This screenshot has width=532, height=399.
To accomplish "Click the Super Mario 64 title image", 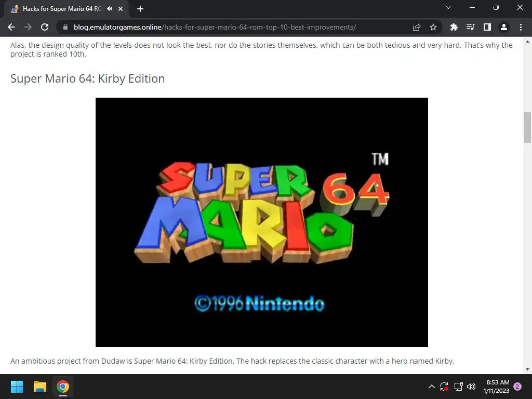I will pyautogui.click(x=262, y=222).
